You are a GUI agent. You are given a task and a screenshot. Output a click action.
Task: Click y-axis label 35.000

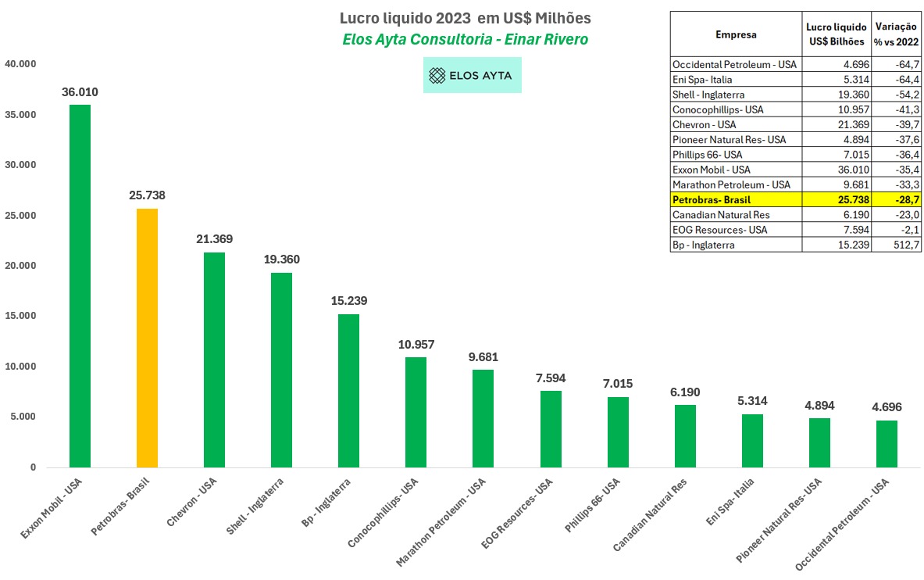(x=20, y=114)
